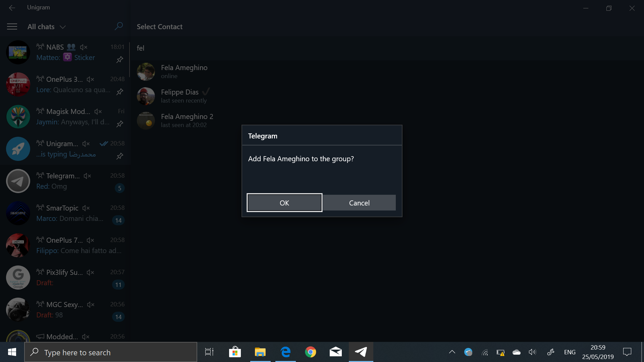Open Microsoft Store from taskbar

coord(235,352)
